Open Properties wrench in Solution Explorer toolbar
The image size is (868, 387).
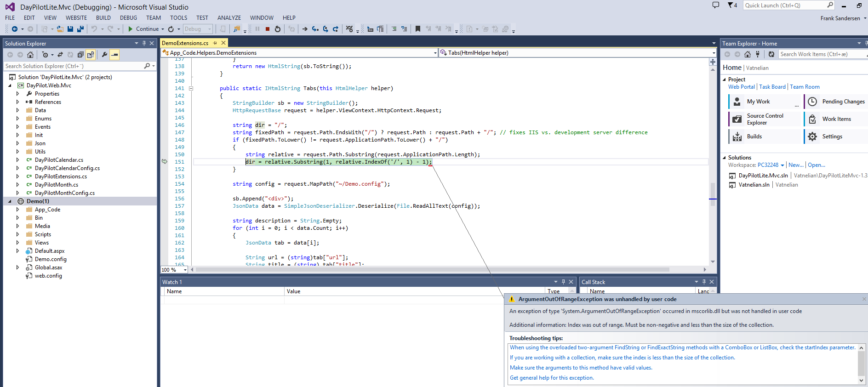click(x=104, y=55)
